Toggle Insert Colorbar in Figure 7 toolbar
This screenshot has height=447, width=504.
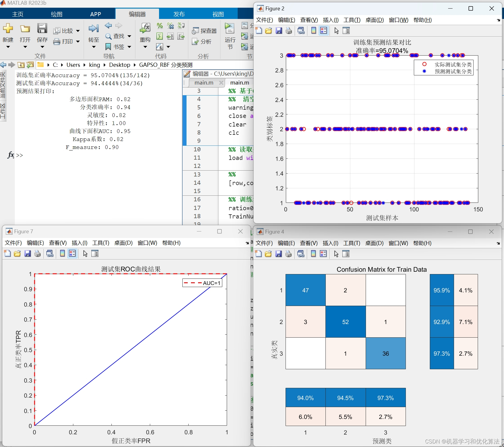click(x=62, y=253)
